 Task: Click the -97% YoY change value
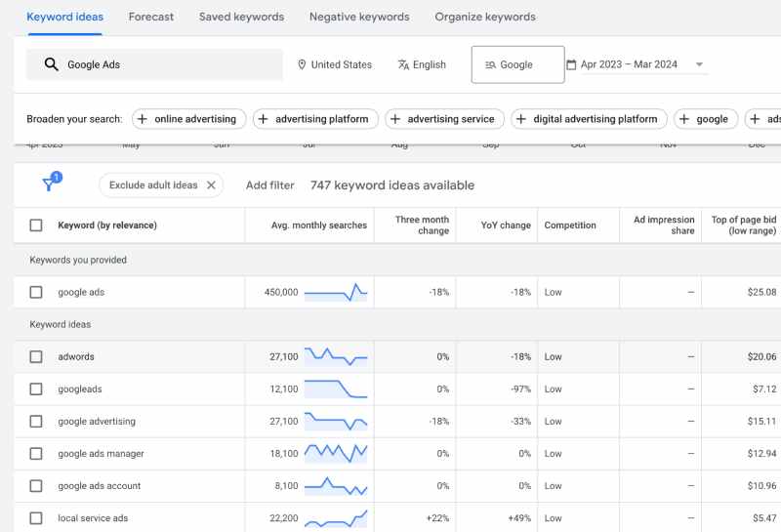pos(520,389)
